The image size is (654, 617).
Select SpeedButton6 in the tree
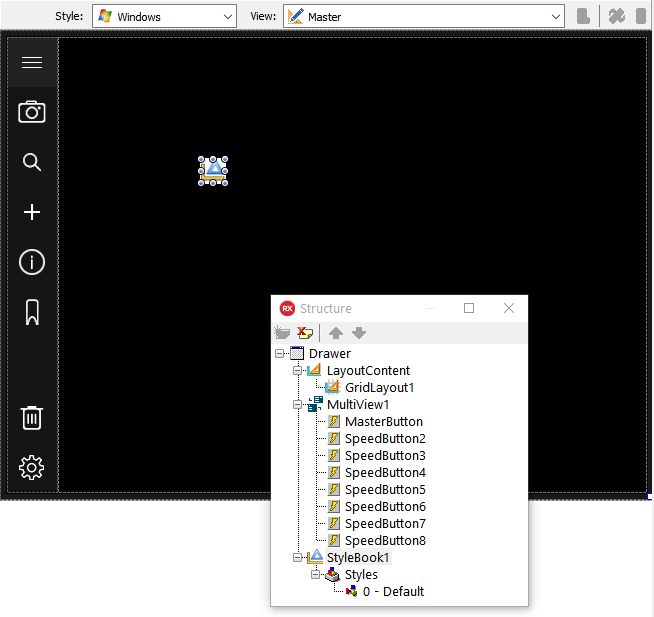(x=385, y=507)
